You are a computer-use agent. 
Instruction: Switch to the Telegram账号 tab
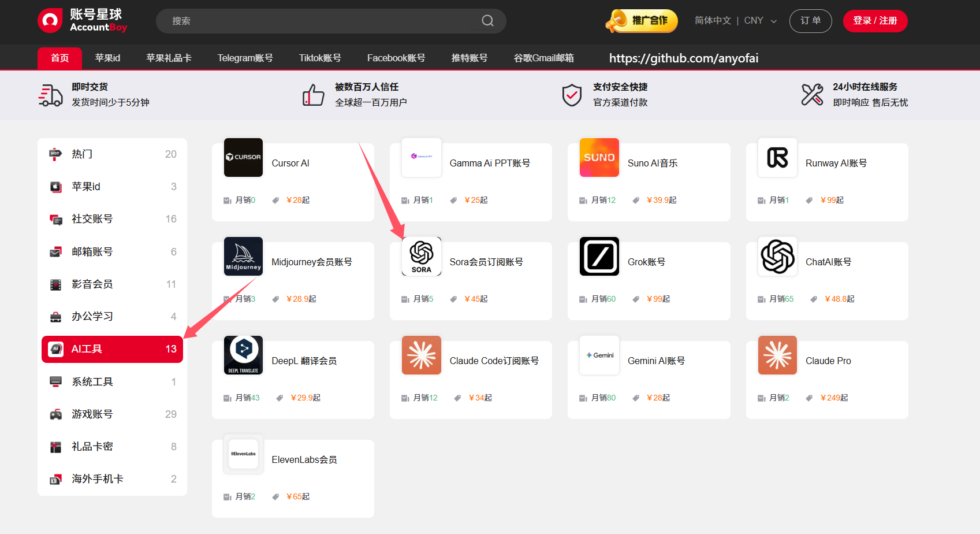point(245,57)
